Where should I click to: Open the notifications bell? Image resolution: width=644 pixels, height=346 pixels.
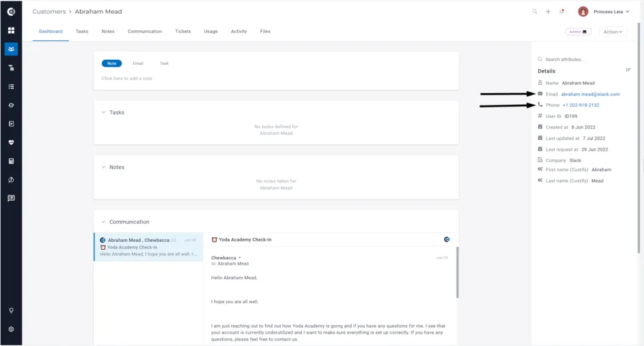click(x=562, y=11)
